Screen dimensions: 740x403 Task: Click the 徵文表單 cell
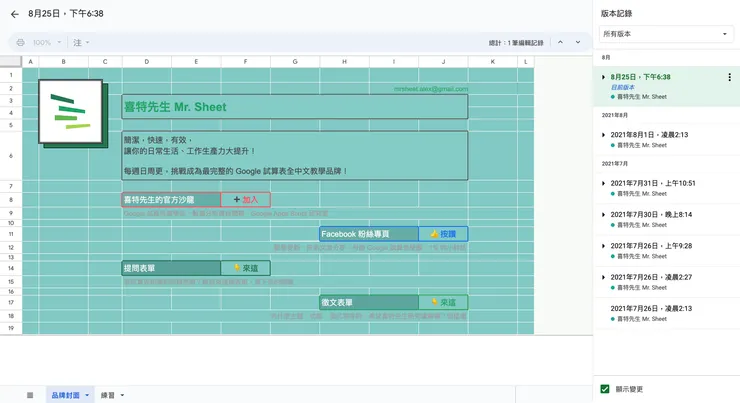[x=369, y=302]
